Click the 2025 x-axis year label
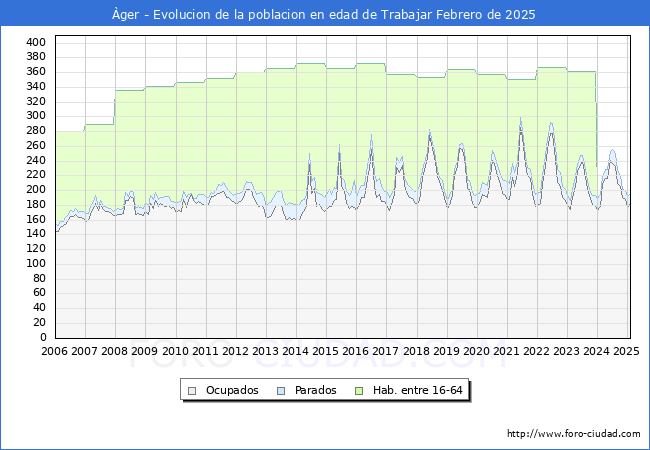 click(626, 351)
